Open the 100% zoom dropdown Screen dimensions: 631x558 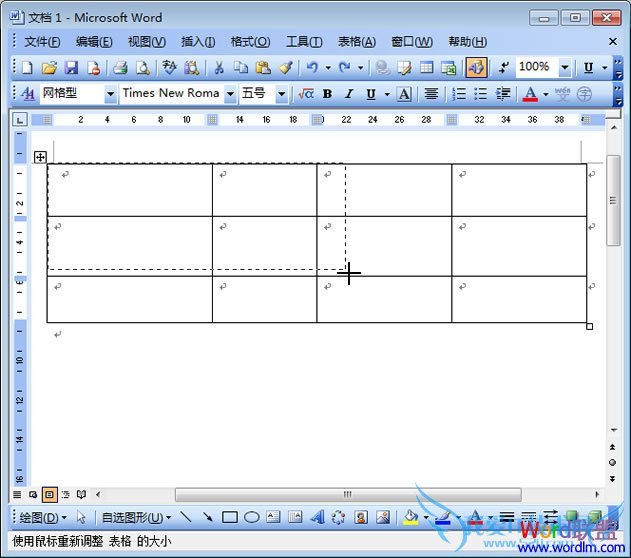coord(565,68)
